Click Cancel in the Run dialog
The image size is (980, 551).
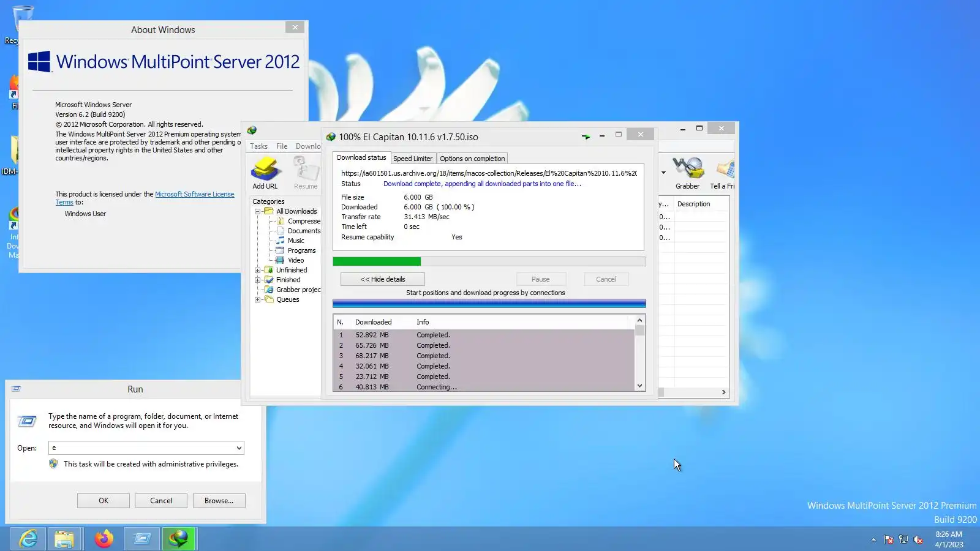161,501
